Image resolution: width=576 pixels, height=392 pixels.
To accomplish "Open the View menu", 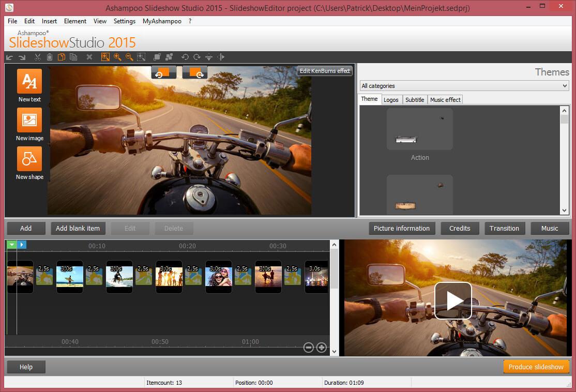I will pyautogui.click(x=100, y=21).
